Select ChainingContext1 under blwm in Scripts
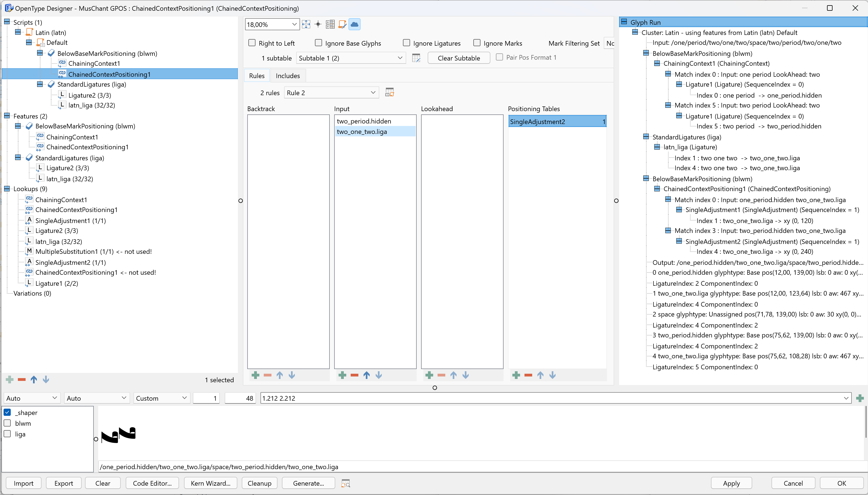This screenshot has width=868, height=495. pyautogui.click(x=94, y=63)
